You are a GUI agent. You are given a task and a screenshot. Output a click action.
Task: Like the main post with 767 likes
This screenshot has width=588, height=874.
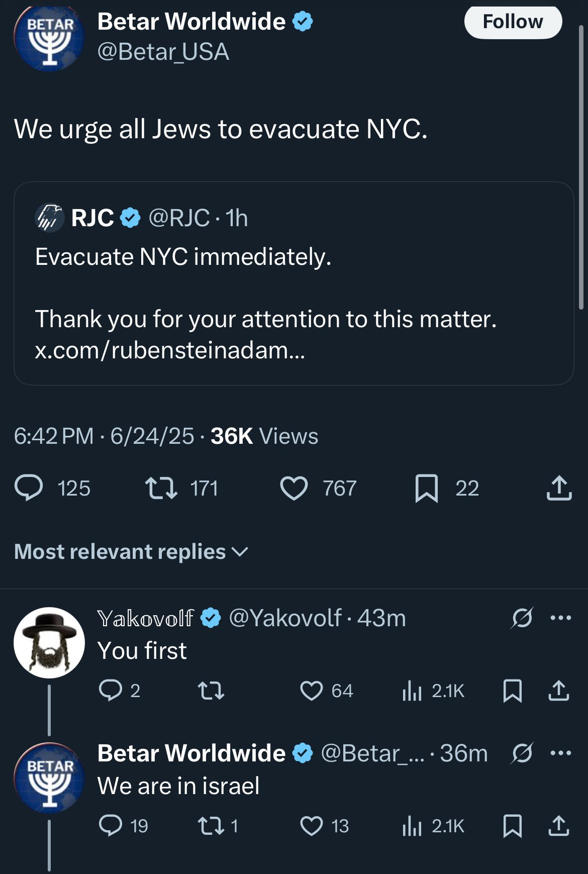pyautogui.click(x=294, y=489)
